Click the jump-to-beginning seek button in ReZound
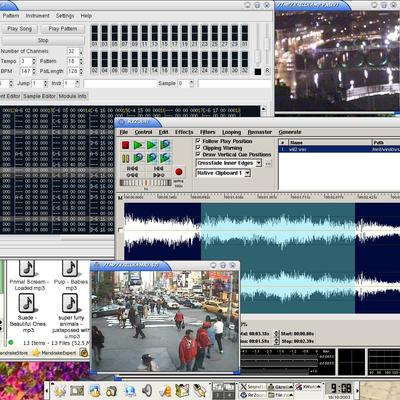 coord(132,169)
